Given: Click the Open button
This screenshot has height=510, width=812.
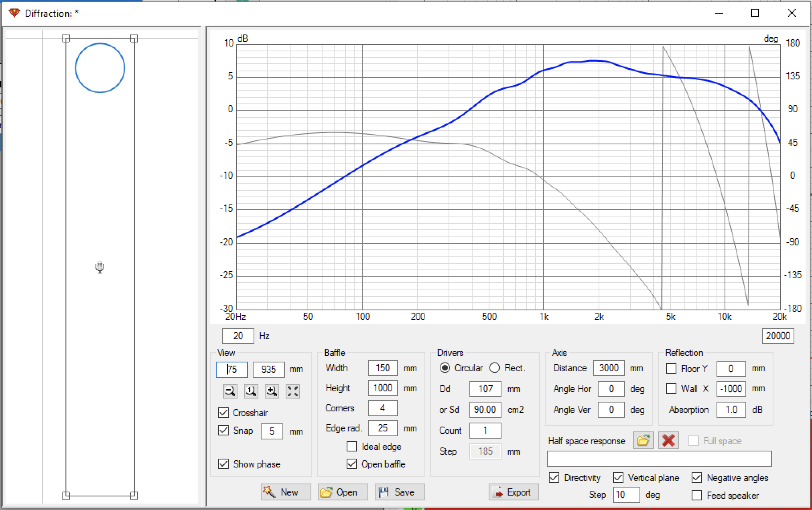Looking at the screenshot, I should [x=343, y=492].
